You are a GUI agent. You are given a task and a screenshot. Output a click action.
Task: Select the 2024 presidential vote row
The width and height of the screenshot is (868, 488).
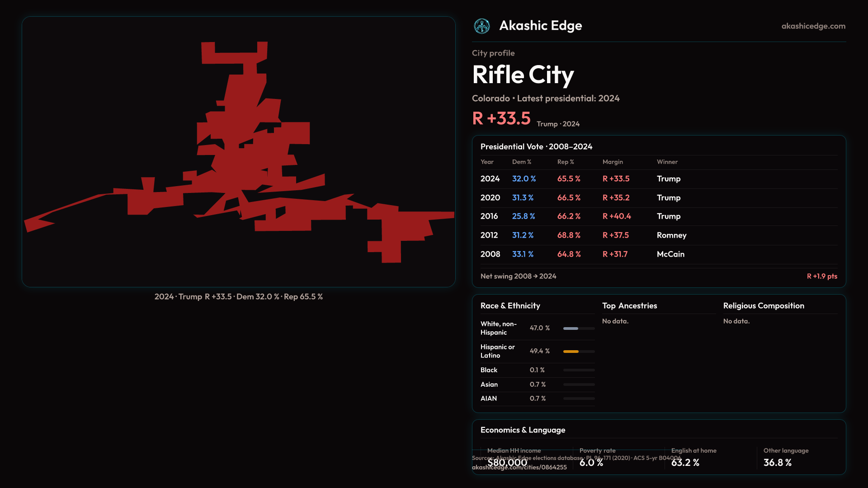[x=490, y=179]
